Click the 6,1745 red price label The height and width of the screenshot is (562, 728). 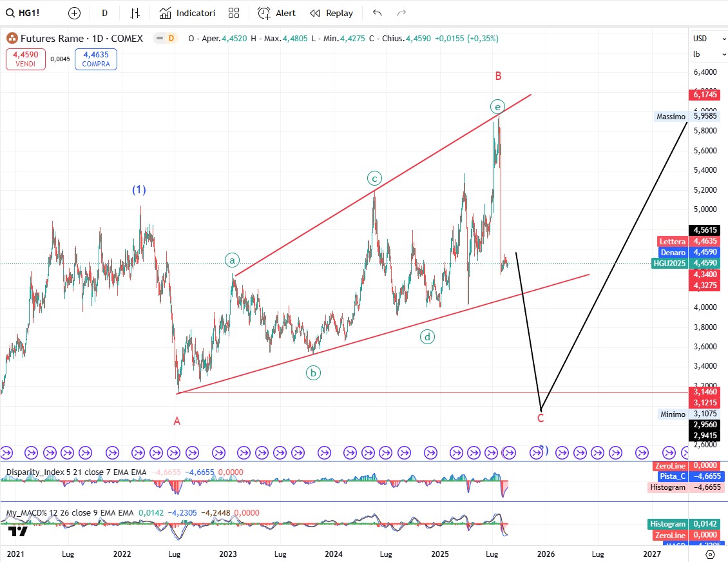[x=705, y=95]
